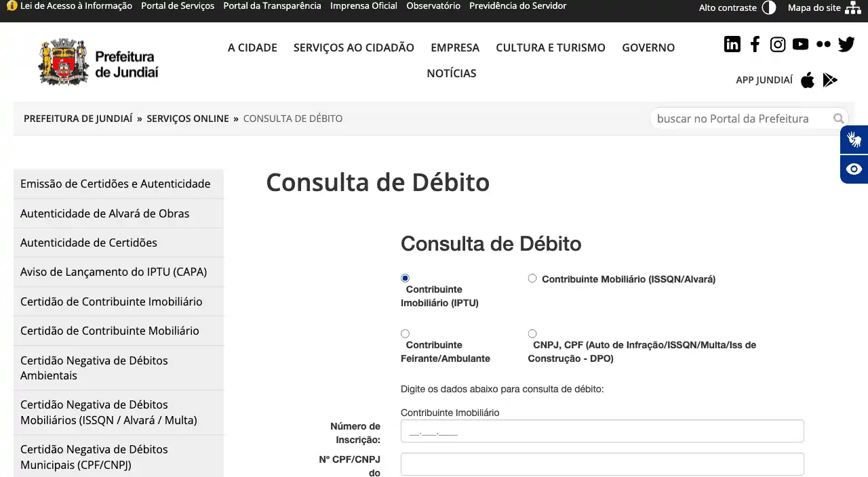Open the Instagram profile icon
Image resolution: width=868 pixels, height=477 pixels.
[x=778, y=45]
